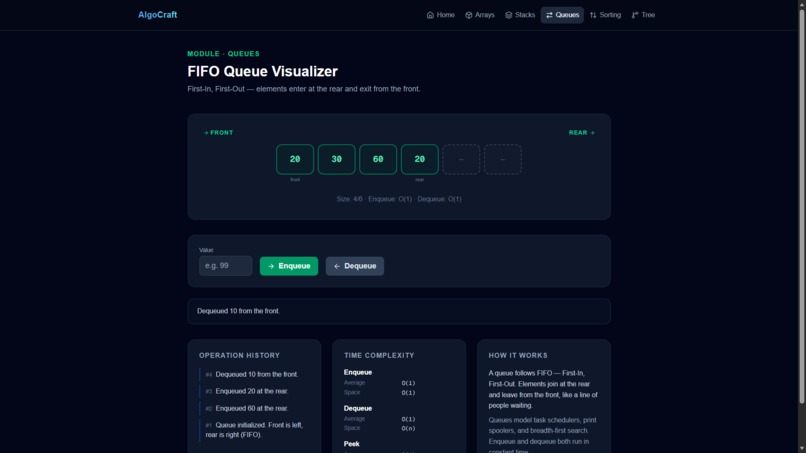Click the left-arrow icon in Dequeue button
806x453 pixels.
coord(337,266)
